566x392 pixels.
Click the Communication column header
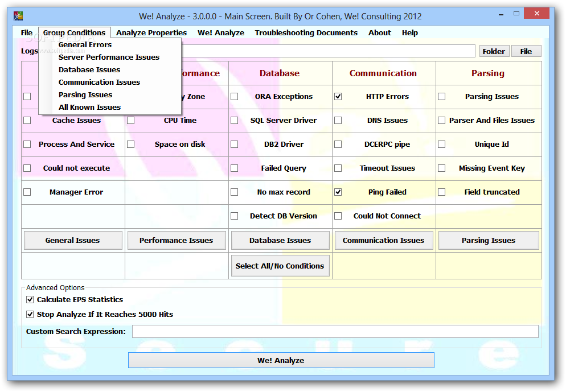point(383,73)
